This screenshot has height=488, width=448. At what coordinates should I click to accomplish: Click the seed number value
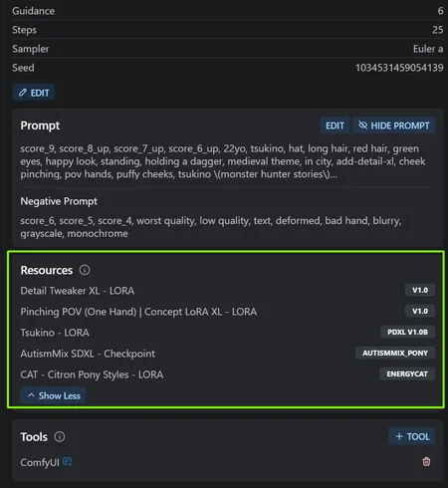click(399, 68)
